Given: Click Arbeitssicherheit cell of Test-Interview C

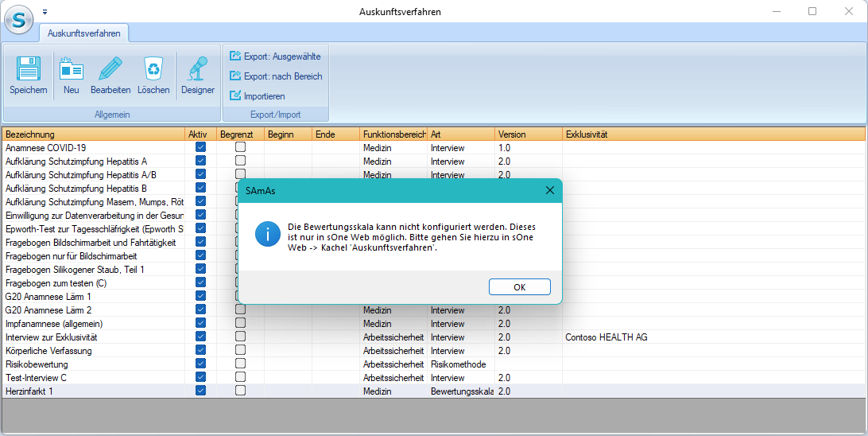Looking at the screenshot, I should [393, 378].
